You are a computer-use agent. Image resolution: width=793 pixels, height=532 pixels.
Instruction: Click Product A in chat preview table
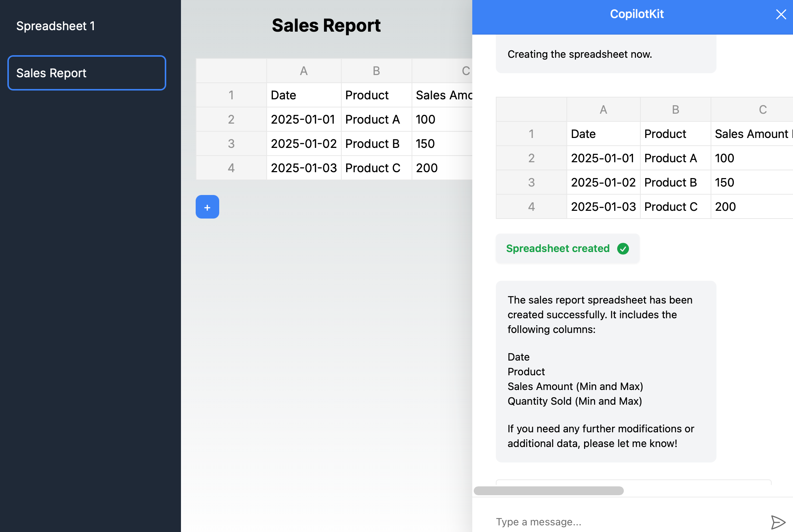[676, 158]
